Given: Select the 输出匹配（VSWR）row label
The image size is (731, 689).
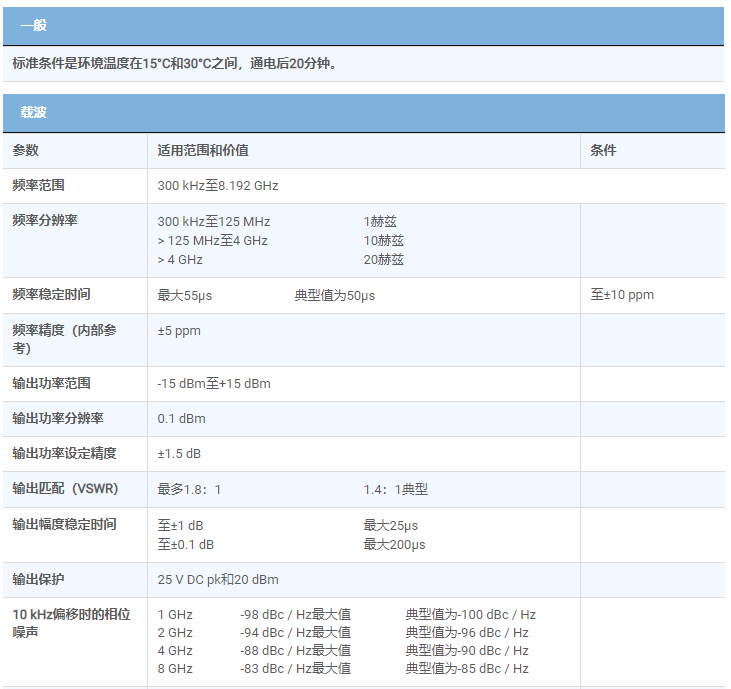Looking at the screenshot, I should (65, 488).
